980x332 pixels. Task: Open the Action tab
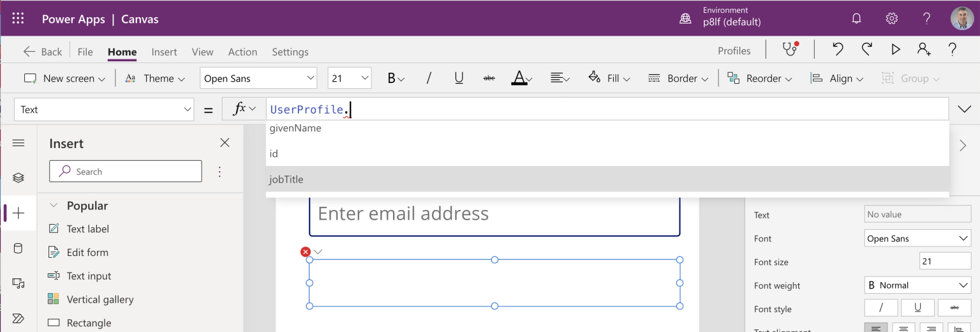(242, 52)
